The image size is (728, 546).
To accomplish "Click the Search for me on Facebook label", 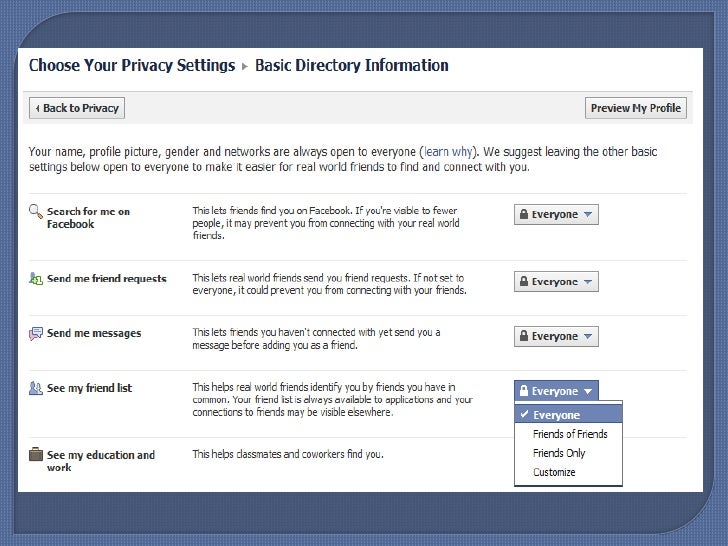I will point(88,217).
